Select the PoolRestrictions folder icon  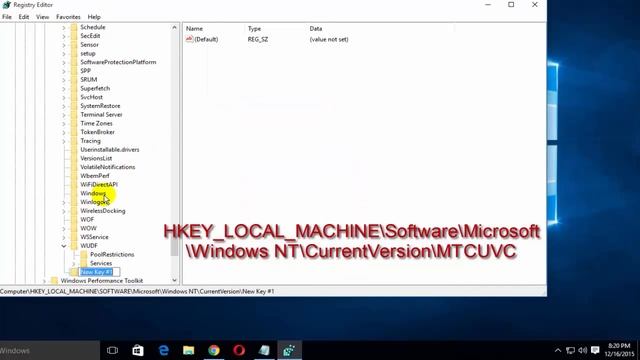click(x=84, y=254)
